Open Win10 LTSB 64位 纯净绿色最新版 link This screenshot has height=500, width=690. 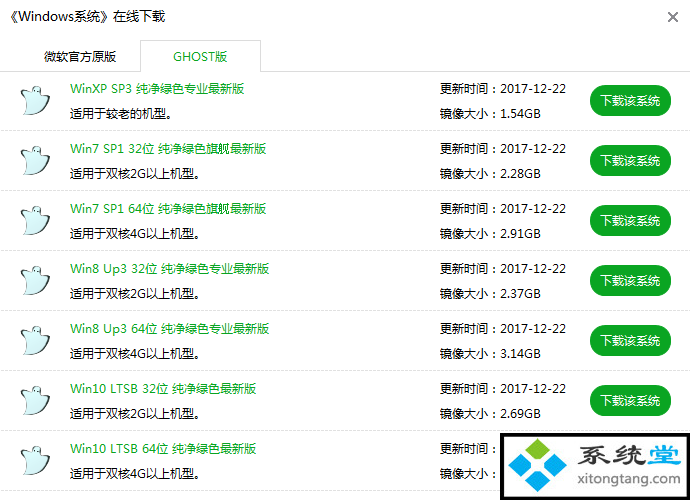pyautogui.click(x=163, y=449)
